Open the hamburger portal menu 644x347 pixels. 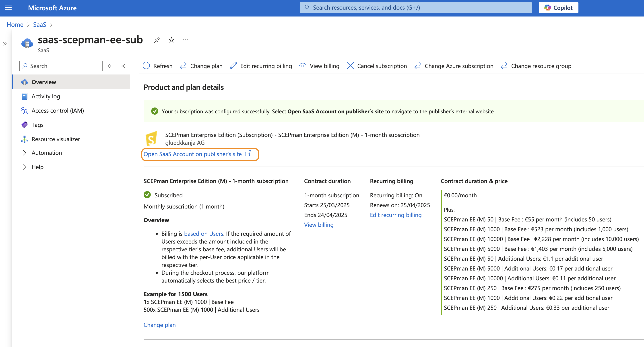click(x=8, y=8)
